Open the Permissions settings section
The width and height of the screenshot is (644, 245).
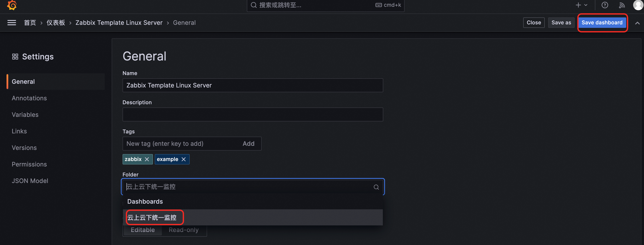point(29,164)
